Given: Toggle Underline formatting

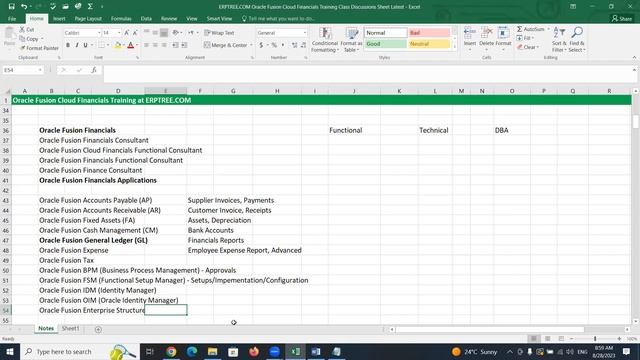Looking at the screenshot, I should (85, 45).
